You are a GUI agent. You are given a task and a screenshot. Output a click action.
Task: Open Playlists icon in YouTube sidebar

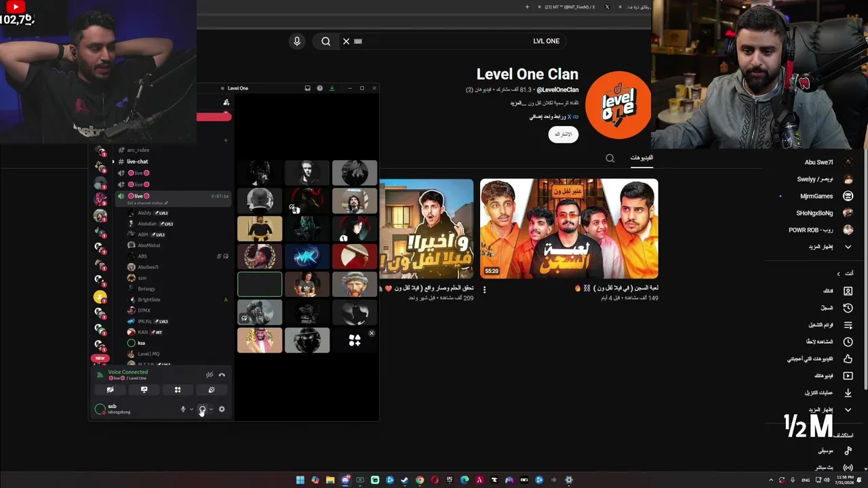pyautogui.click(x=848, y=325)
